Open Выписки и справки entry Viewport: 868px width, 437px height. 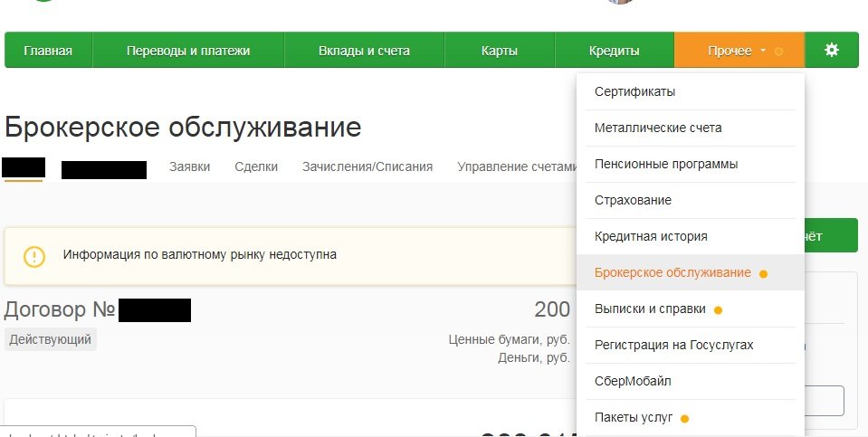tap(691, 309)
